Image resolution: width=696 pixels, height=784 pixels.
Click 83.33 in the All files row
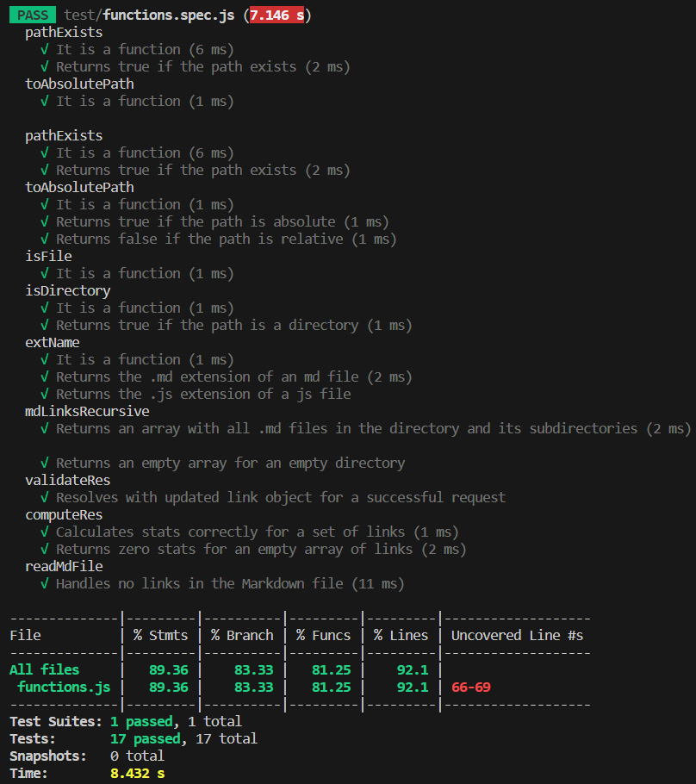pos(254,670)
